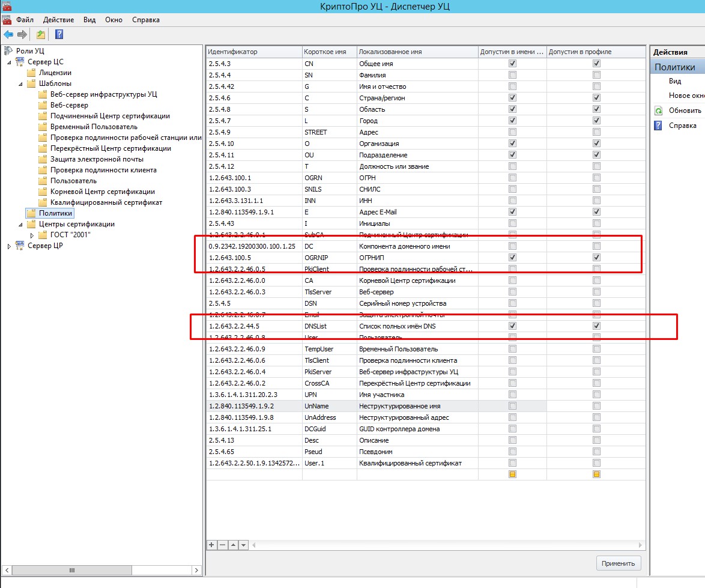Click the Роли УЦ root node icon
Viewport: 705px width, 588px height.
click(8, 50)
